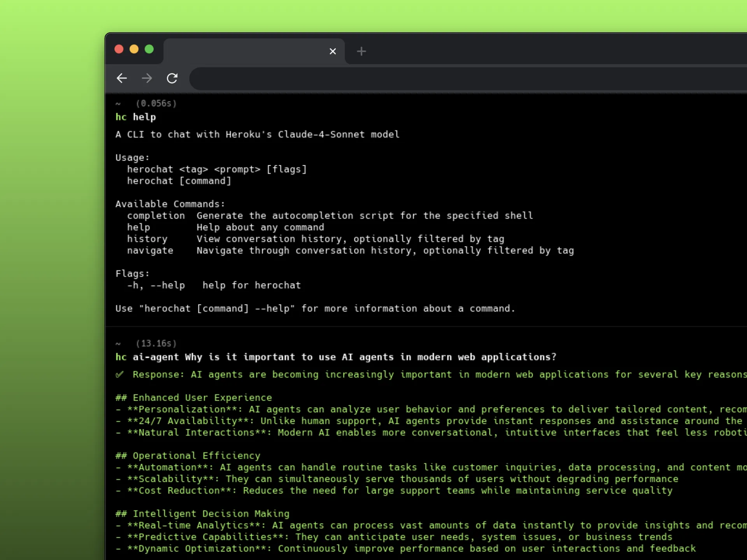
Task: Select the 'navigate' command entry
Action: tap(150, 250)
